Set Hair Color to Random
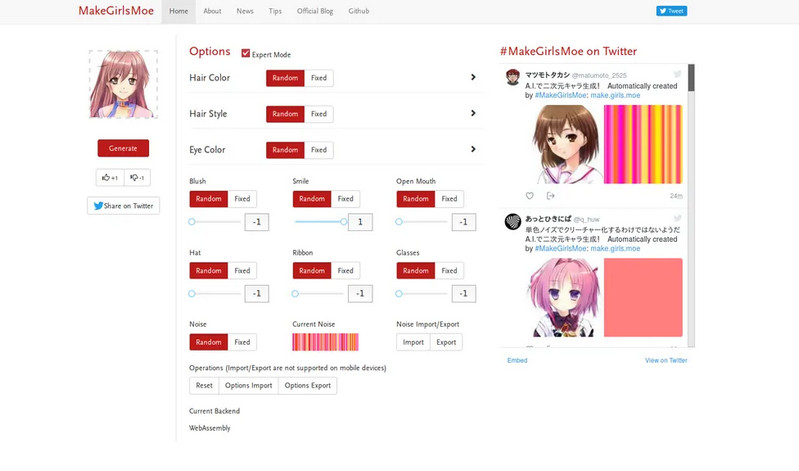799x471 pixels. [285, 78]
